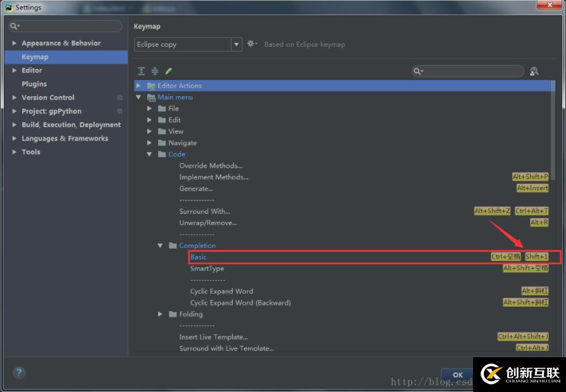The image size is (566, 392).
Task: Click the Alt+Shift+P shortcut label
Action: coord(530,176)
